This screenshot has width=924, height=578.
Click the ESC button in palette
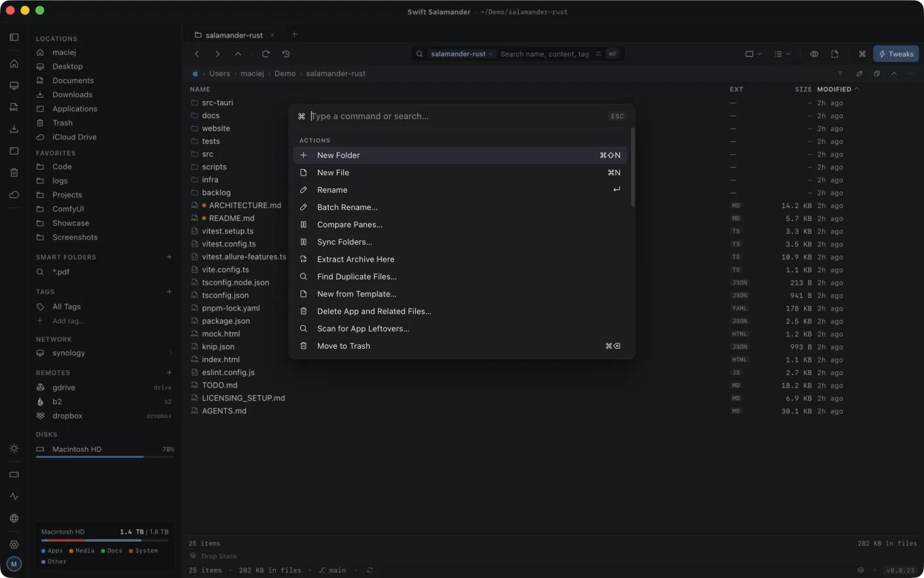(617, 116)
